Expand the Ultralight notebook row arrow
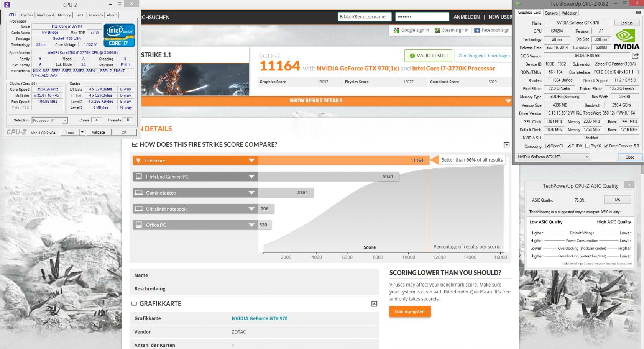This screenshot has width=644, height=349. click(x=251, y=209)
